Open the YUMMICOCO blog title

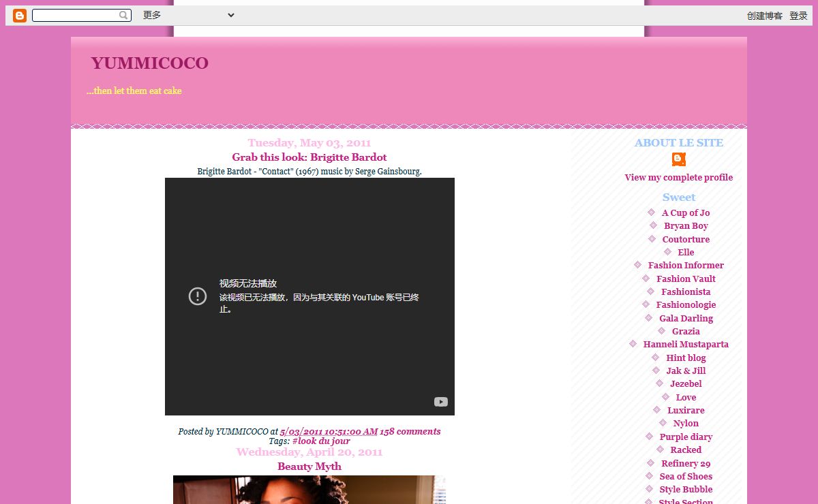tap(150, 63)
